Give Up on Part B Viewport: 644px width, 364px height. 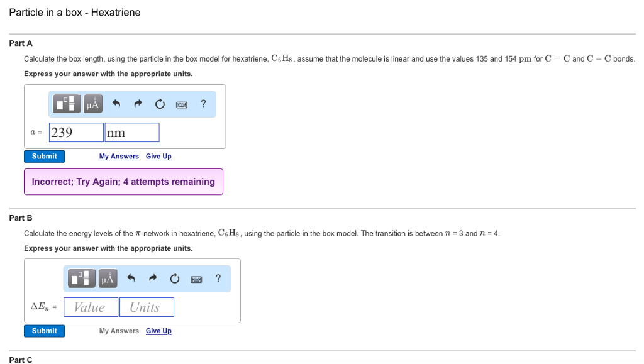click(x=158, y=331)
